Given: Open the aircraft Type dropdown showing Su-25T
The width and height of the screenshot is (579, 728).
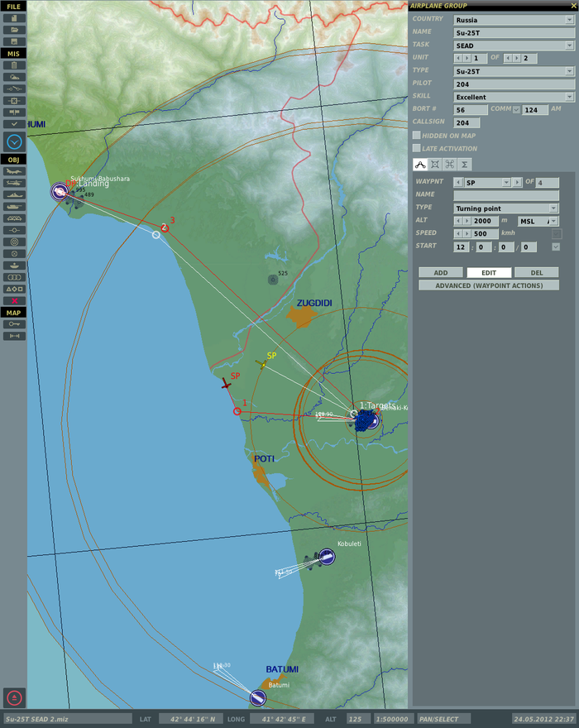Looking at the screenshot, I should [514, 71].
